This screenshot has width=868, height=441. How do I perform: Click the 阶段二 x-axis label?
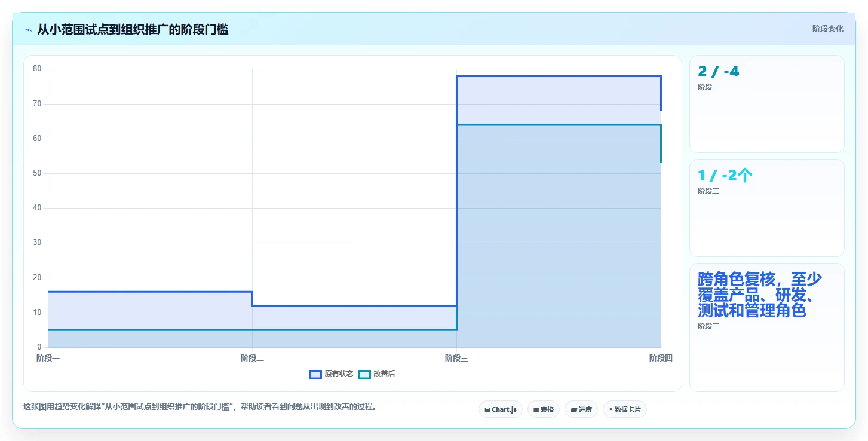click(x=252, y=358)
